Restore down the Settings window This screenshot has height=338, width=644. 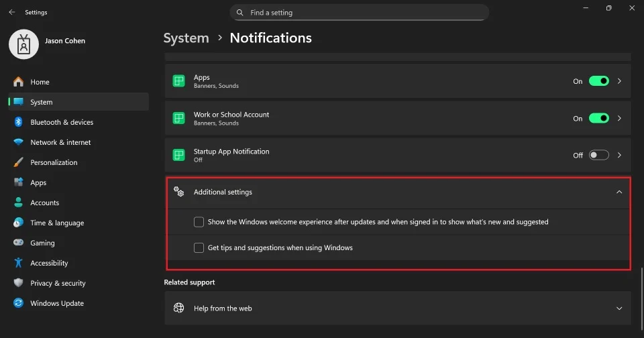pyautogui.click(x=608, y=8)
